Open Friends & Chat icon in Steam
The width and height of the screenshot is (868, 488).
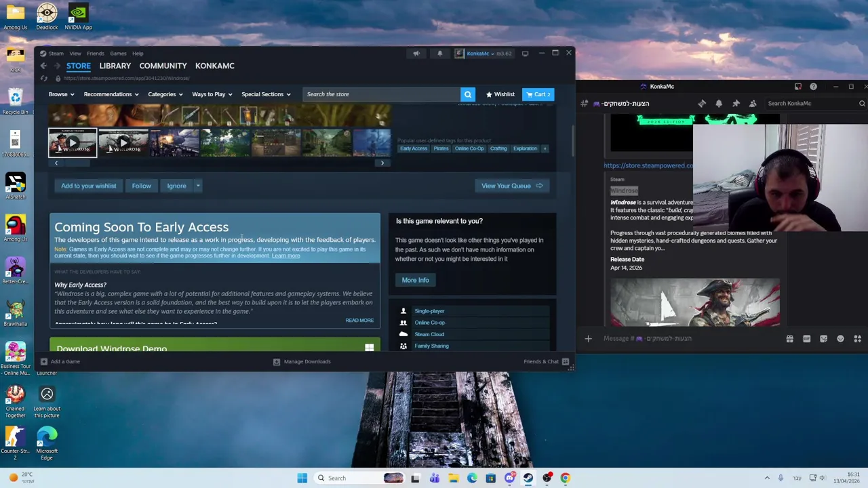coord(566,361)
